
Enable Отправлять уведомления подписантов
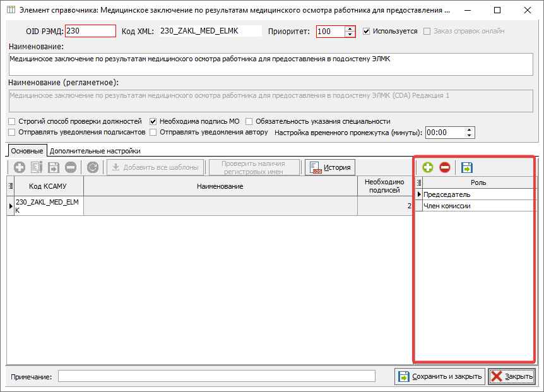pyautogui.click(x=12, y=132)
